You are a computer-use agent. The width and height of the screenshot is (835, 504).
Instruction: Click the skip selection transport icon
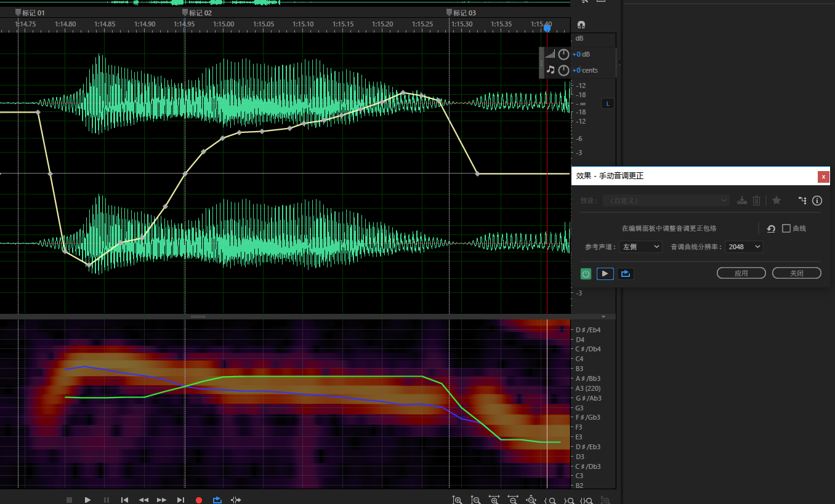[x=235, y=500]
